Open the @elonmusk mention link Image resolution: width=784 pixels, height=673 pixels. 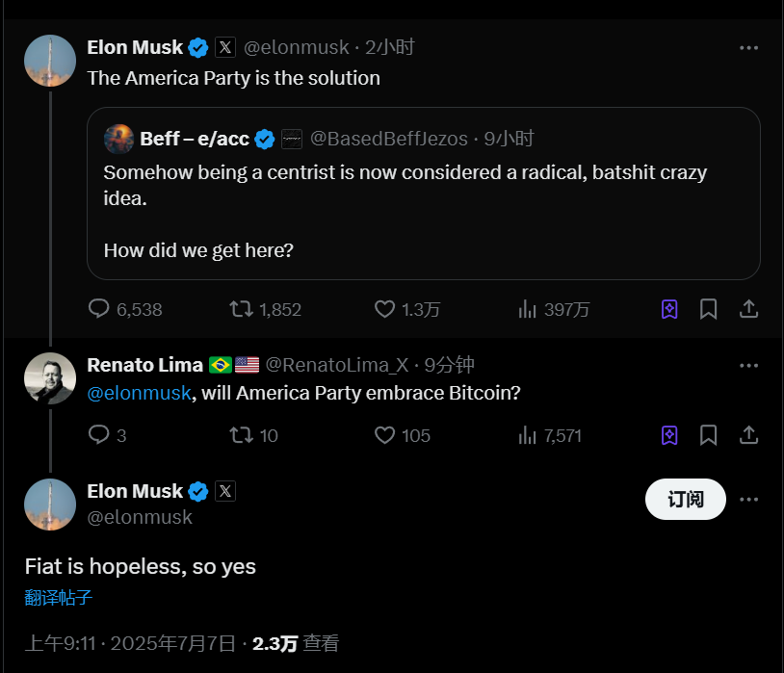(138, 393)
